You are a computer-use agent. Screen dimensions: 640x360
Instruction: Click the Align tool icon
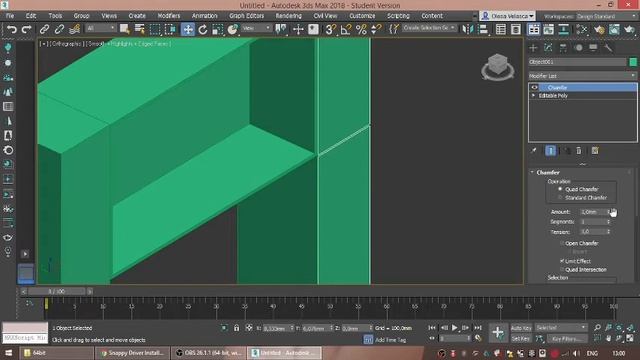[483, 29]
